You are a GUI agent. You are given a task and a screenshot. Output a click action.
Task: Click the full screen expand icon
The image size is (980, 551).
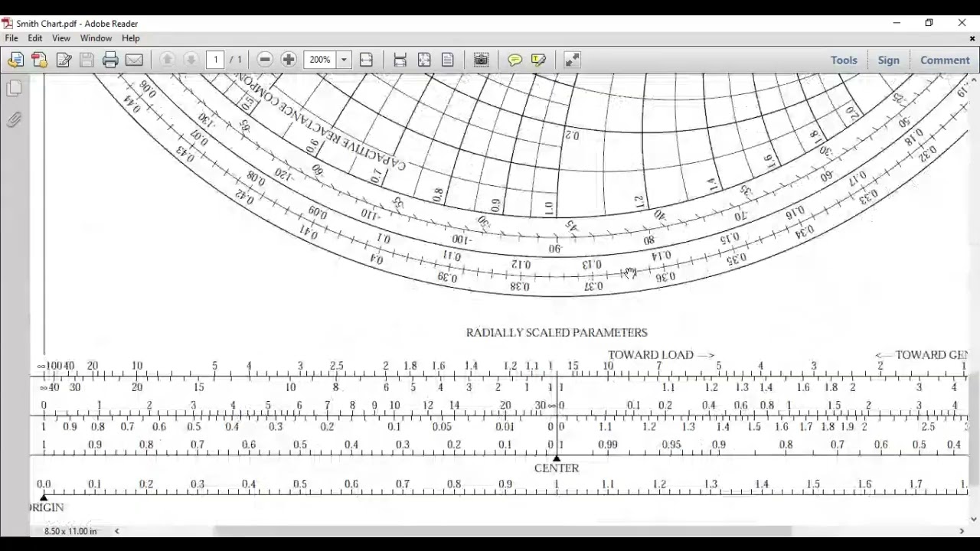(572, 60)
